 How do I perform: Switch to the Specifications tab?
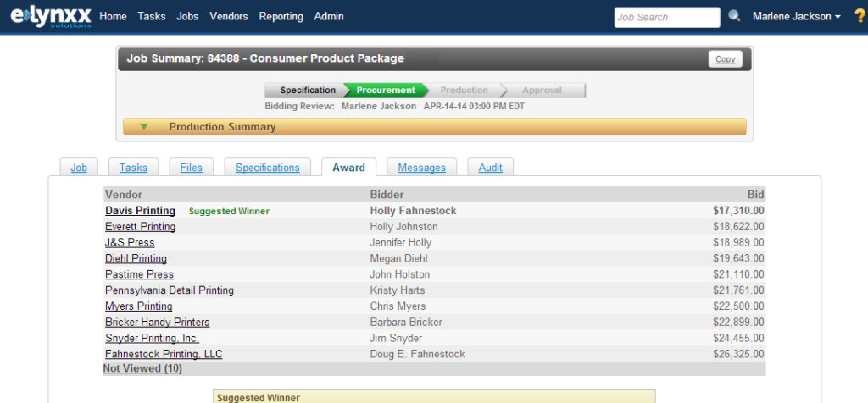point(267,168)
